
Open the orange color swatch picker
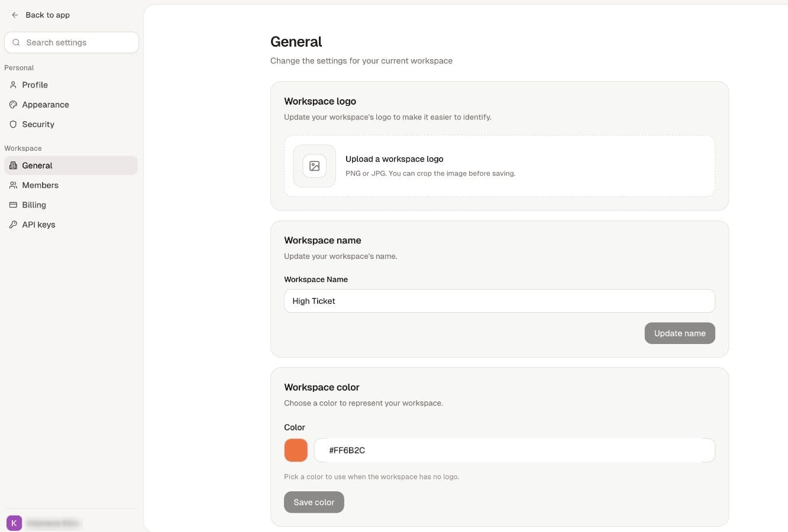pos(296,450)
